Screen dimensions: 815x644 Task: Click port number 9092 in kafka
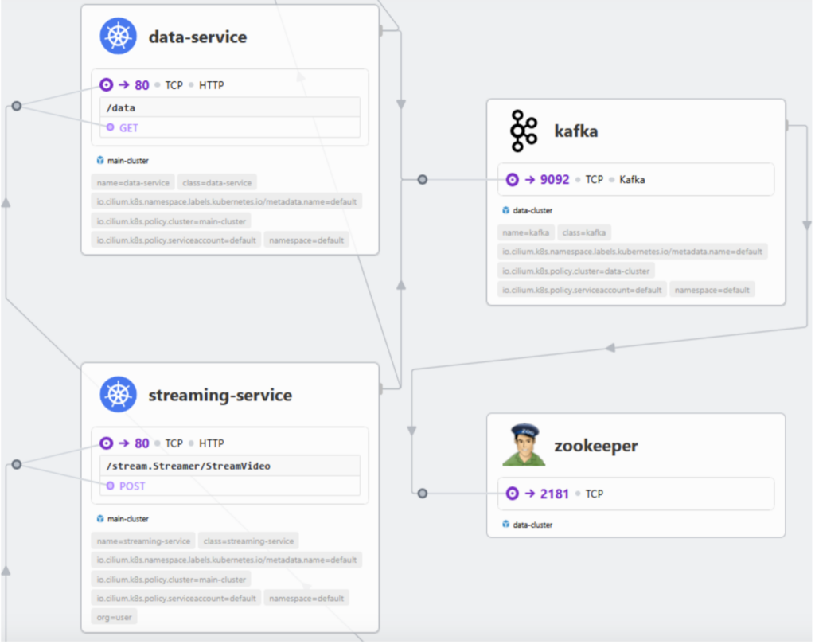click(555, 180)
